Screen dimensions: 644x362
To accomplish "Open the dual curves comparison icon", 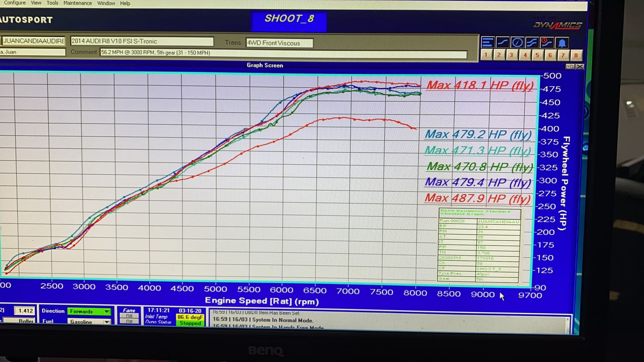I will (x=532, y=42).
